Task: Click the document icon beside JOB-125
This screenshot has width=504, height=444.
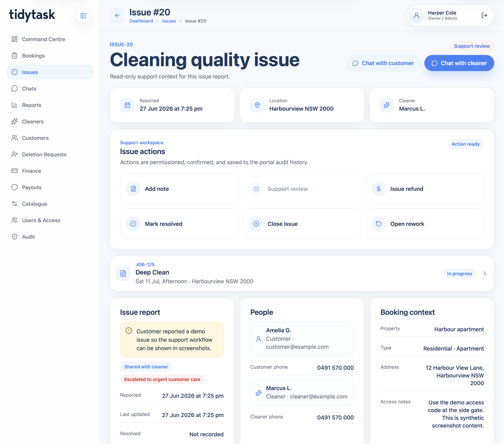Action: [x=123, y=273]
